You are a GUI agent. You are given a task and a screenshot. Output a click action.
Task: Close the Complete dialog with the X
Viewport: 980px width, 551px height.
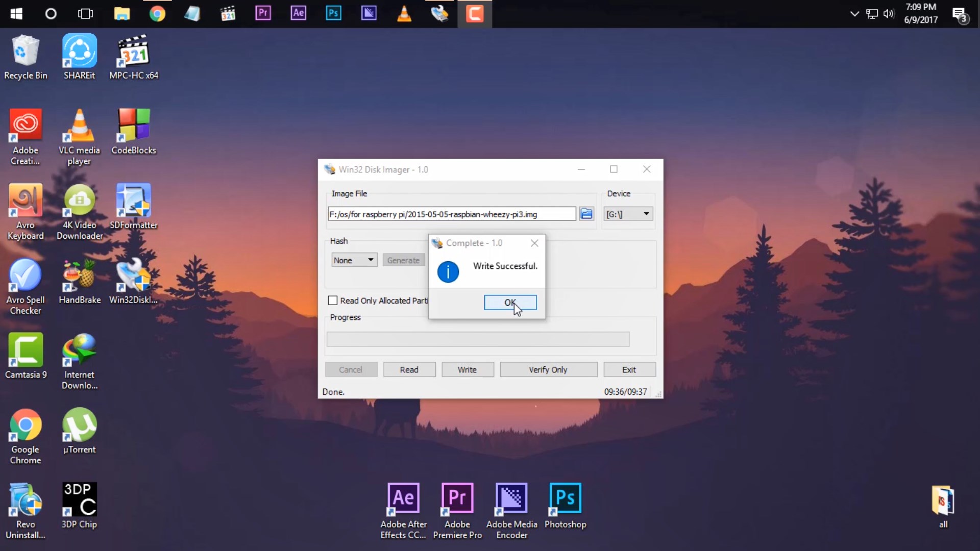[534, 243]
